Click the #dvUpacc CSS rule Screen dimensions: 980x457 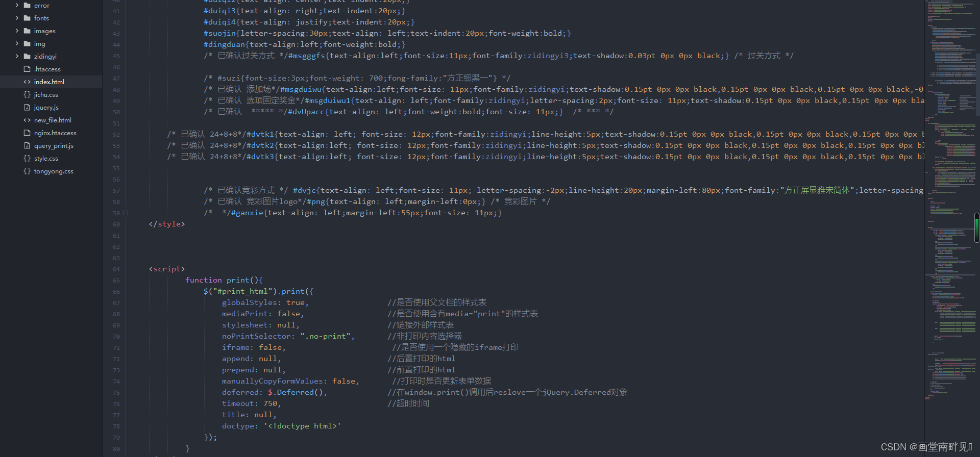tap(426, 112)
